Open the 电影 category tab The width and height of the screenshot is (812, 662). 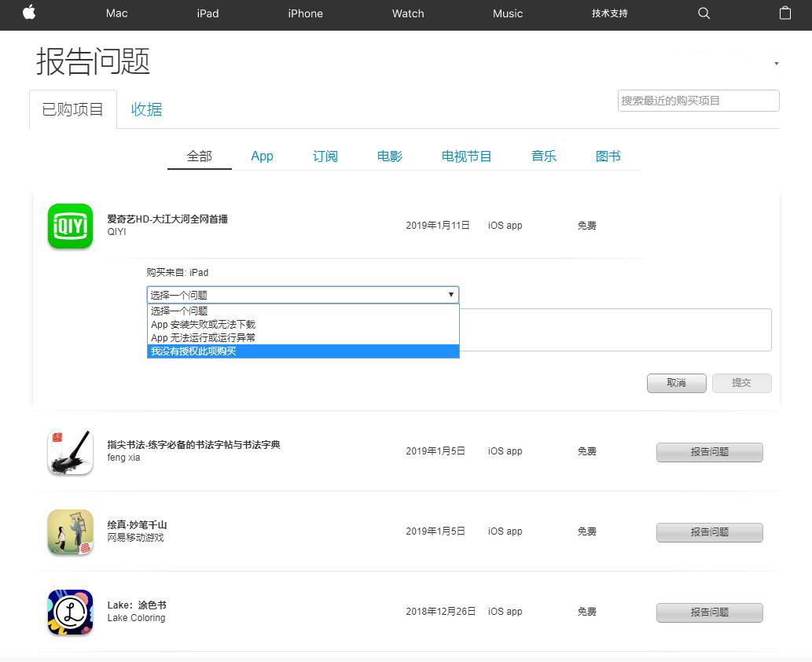389,156
